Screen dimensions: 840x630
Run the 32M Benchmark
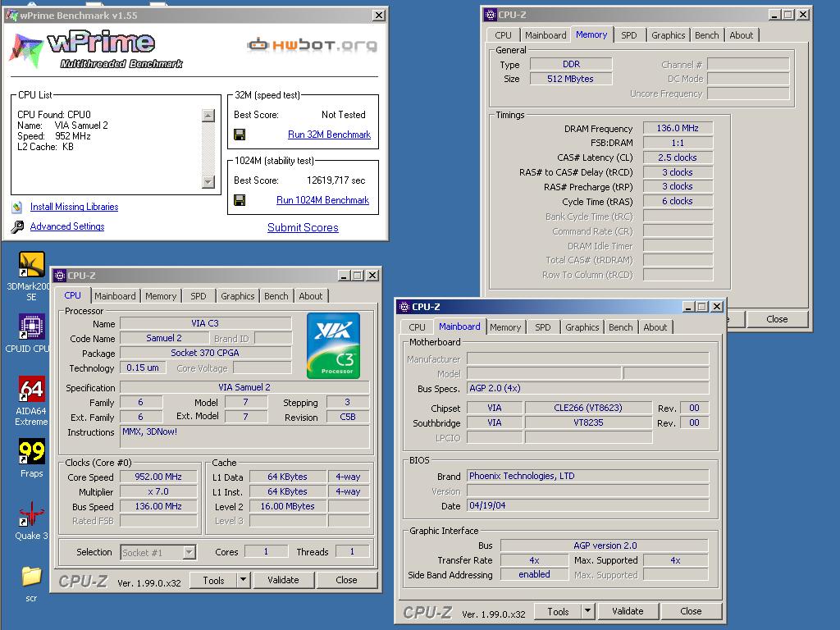point(329,135)
